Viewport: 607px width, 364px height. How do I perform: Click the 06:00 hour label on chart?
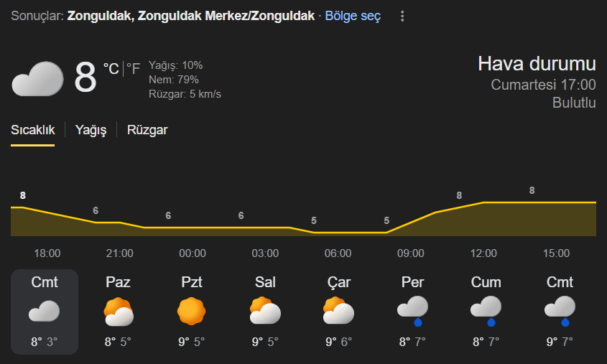[338, 253]
